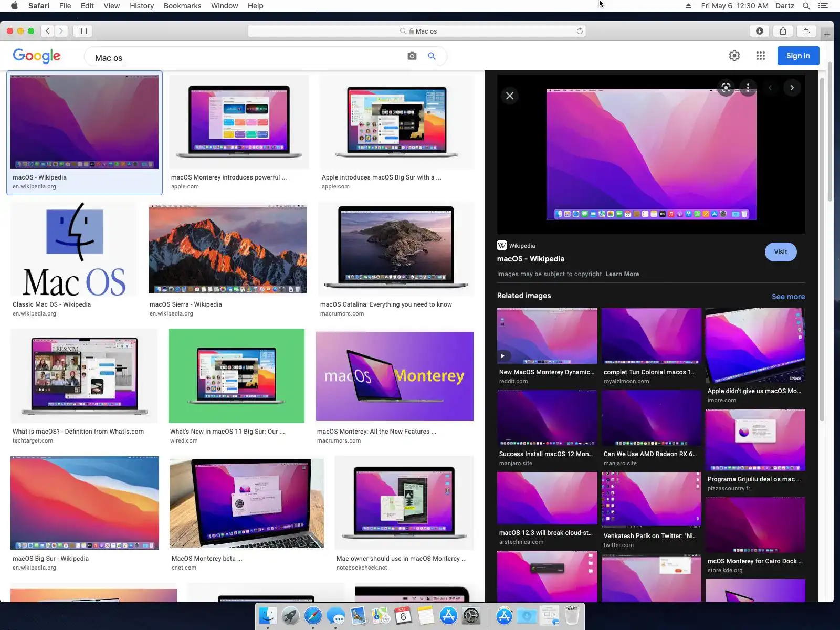Image resolution: width=840 pixels, height=630 pixels.
Task: Open the Edit menu
Action: 87,6
